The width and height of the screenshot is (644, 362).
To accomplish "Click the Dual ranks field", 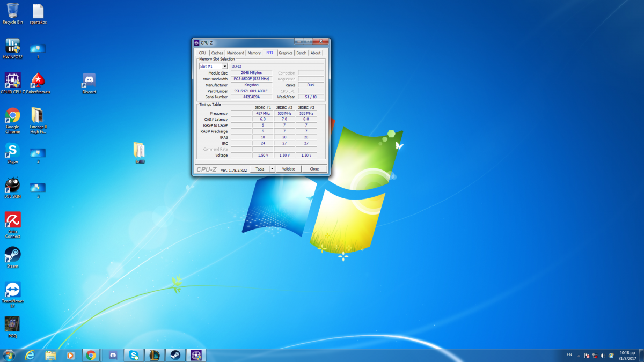I will [x=311, y=85].
